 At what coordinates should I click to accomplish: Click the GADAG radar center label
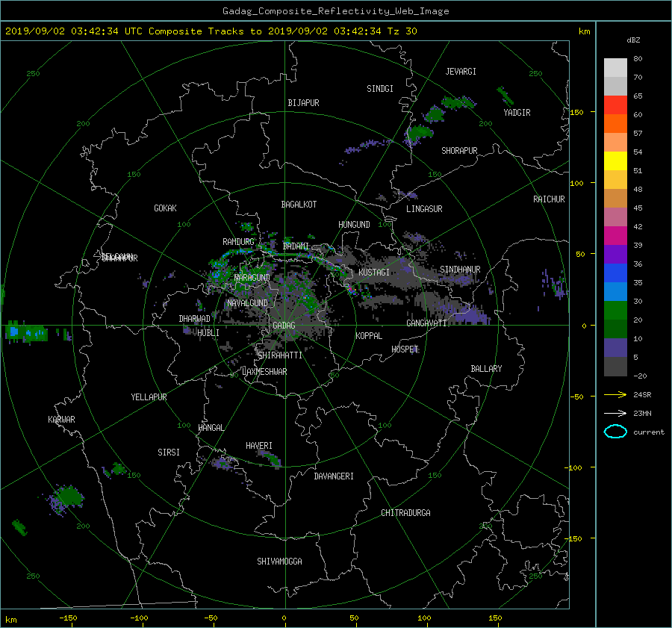[284, 326]
